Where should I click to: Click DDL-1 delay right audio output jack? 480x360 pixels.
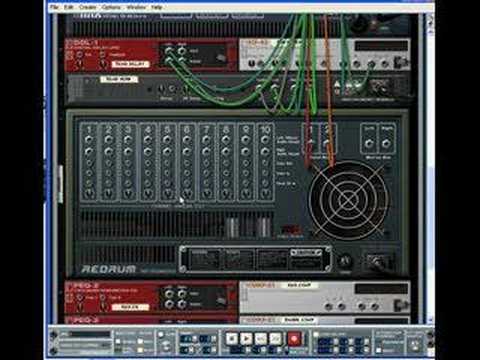coord(182,61)
